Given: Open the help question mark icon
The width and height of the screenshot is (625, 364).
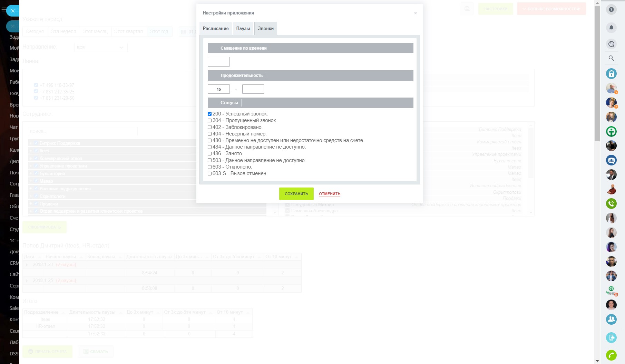Looking at the screenshot, I should tap(611, 10).
